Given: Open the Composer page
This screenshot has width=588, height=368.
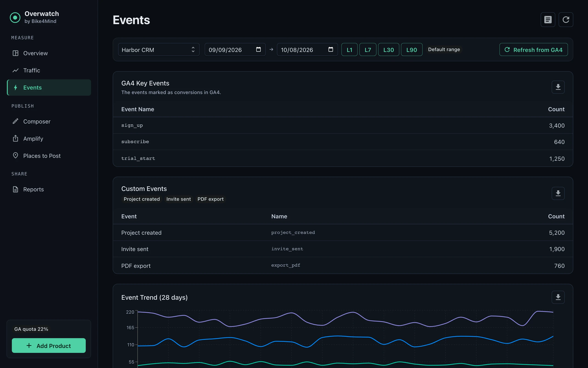Looking at the screenshot, I should [49, 121].
